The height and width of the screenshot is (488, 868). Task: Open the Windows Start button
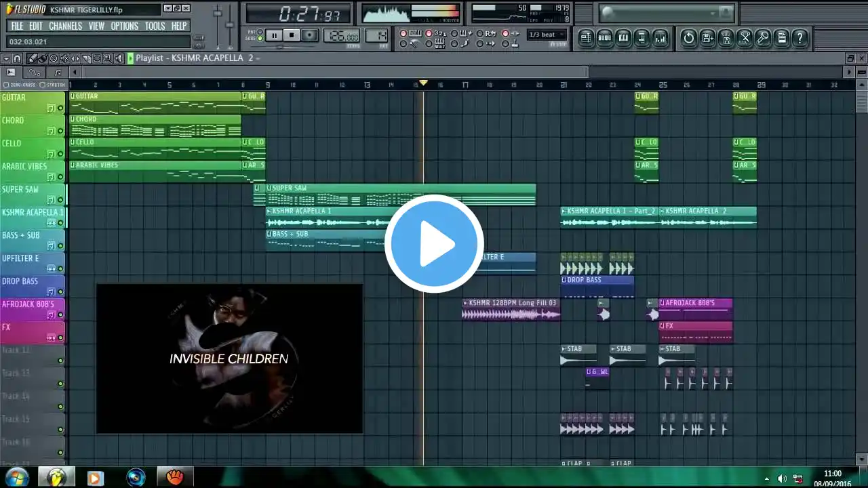(x=16, y=476)
